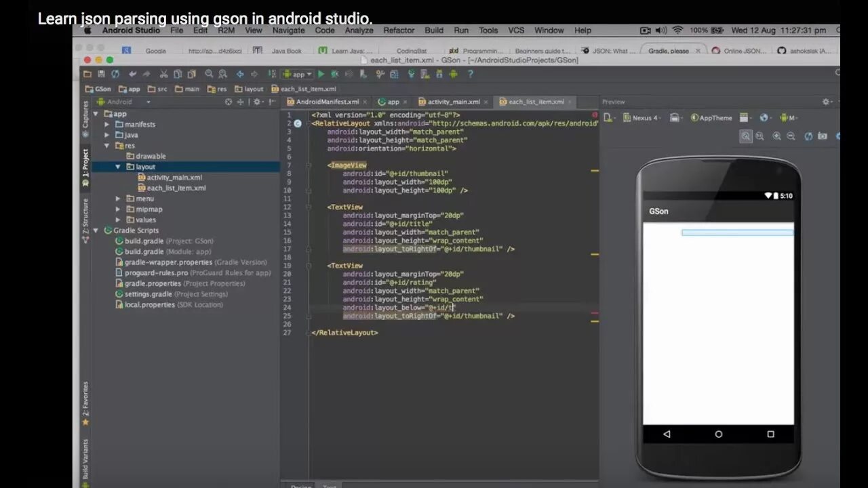Collapse the Gradle Scripts node

tap(96, 230)
